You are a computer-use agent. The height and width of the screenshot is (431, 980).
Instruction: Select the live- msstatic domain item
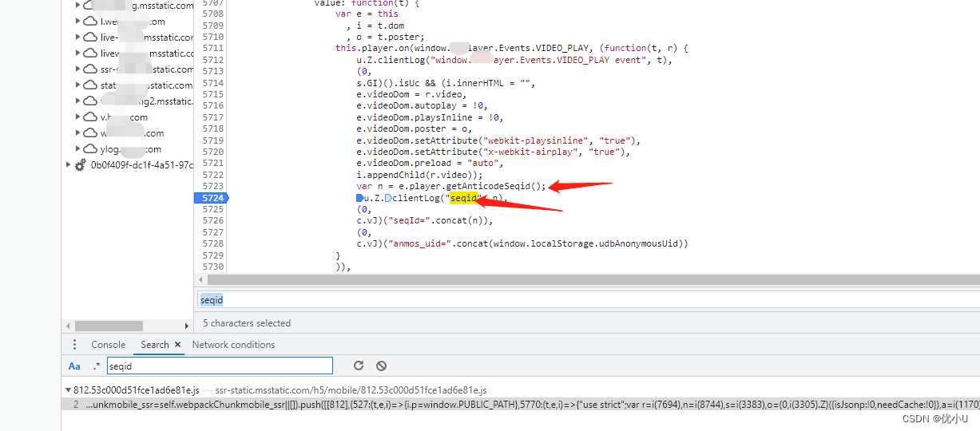(x=147, y=38)
